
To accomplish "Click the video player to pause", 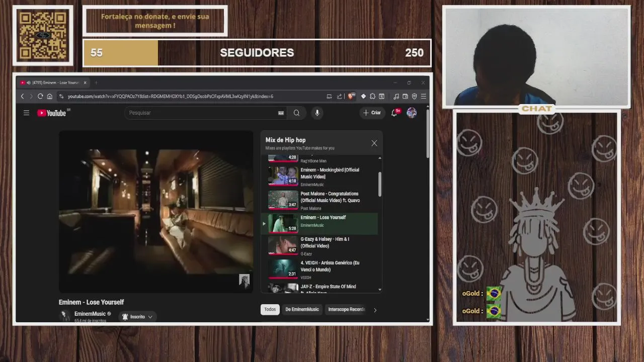I will click(156, 212).
